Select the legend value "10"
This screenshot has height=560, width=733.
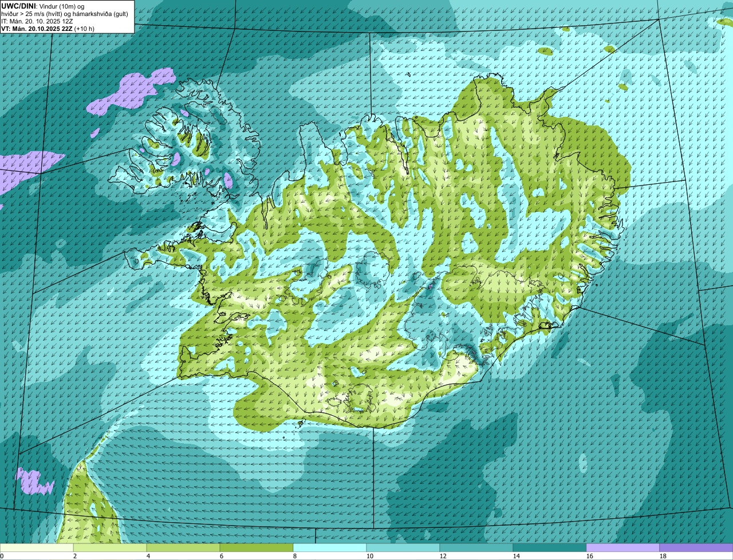tap(370, 556)
